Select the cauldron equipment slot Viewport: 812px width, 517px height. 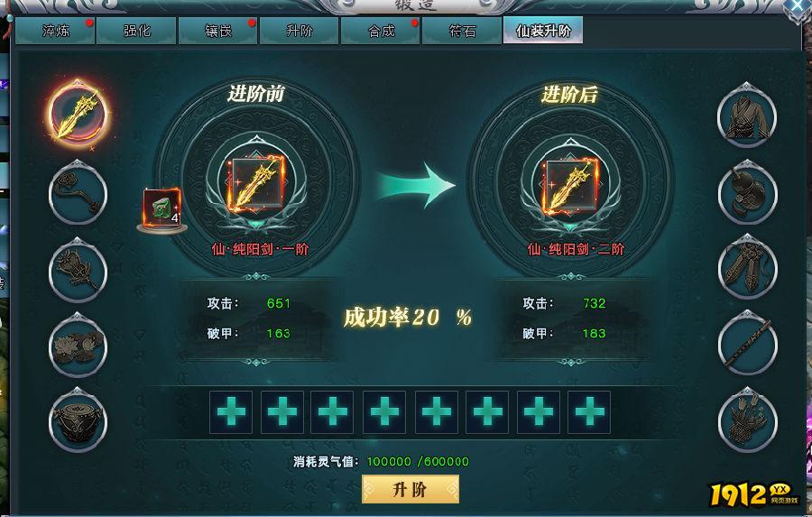(x=78, y=420)
